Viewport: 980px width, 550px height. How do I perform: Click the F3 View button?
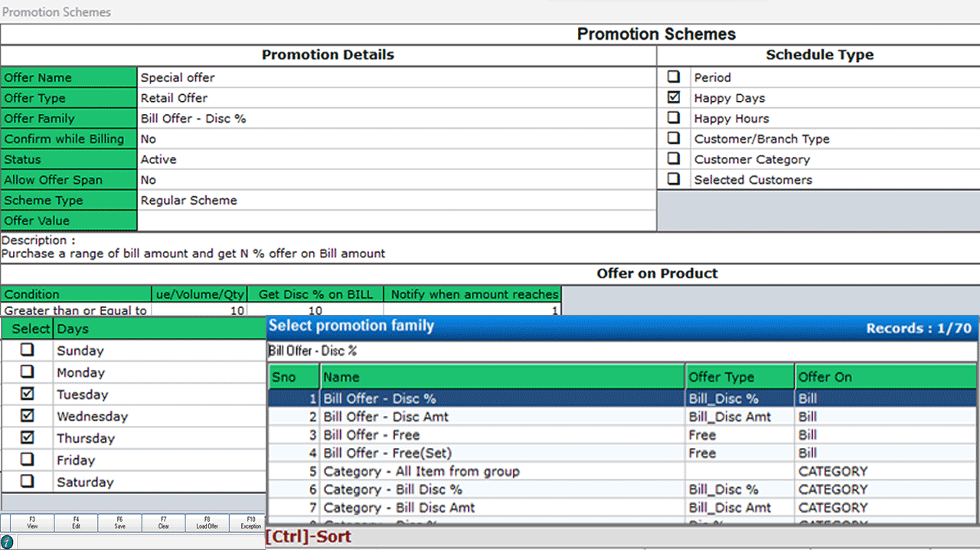31,522
